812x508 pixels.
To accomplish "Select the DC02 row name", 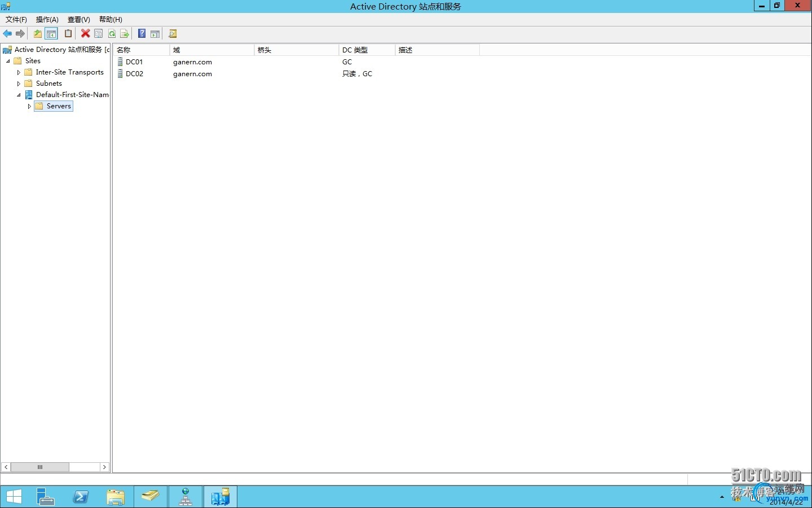I will pyautogui.click(x=134, y=74).
